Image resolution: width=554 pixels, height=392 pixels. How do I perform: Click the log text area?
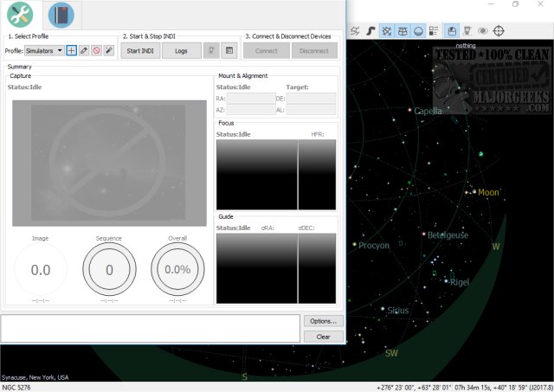(150, 328)
